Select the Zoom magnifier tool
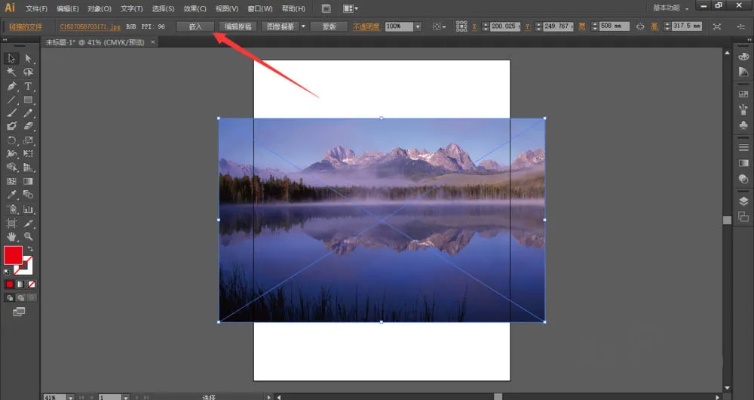This screenshot has height=400, width=754. 28,237
